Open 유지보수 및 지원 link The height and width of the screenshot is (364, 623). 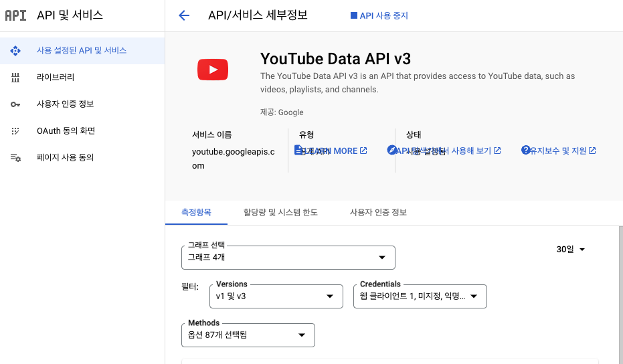click(558, 151)
